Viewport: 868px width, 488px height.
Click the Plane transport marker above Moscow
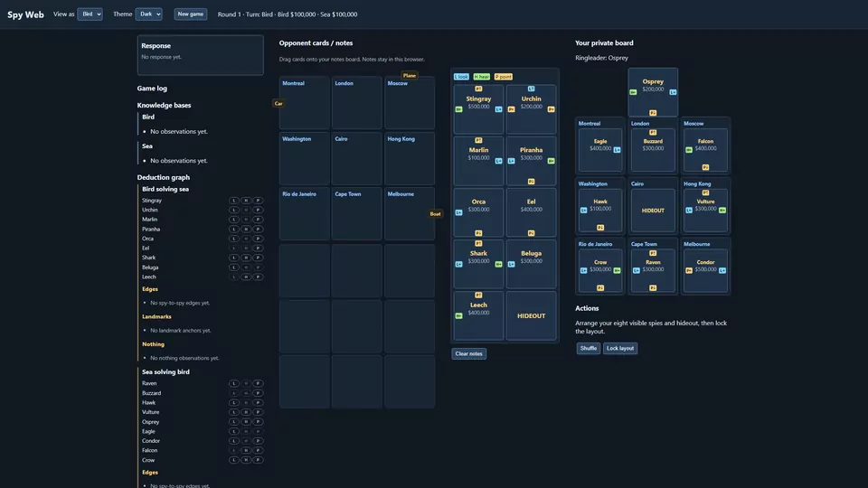point(409,75)
